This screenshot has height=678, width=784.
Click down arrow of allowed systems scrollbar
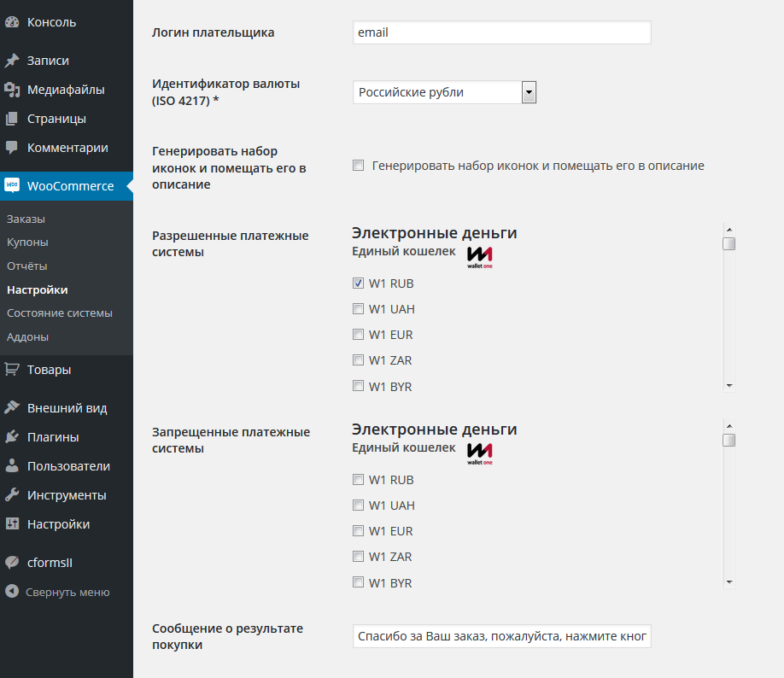729,385
